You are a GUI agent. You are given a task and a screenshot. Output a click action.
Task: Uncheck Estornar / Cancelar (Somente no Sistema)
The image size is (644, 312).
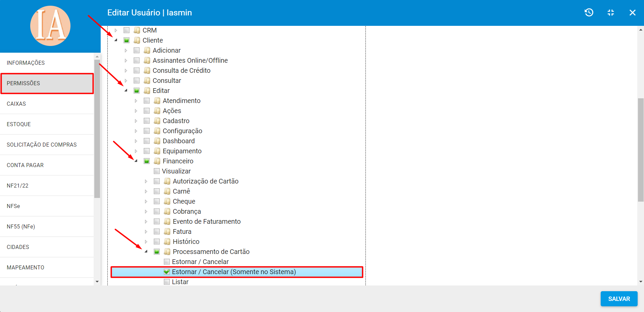[167, 272]
